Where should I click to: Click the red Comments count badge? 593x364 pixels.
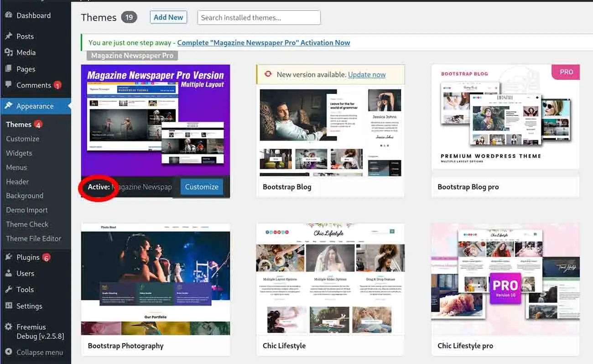tap(57, 85)
